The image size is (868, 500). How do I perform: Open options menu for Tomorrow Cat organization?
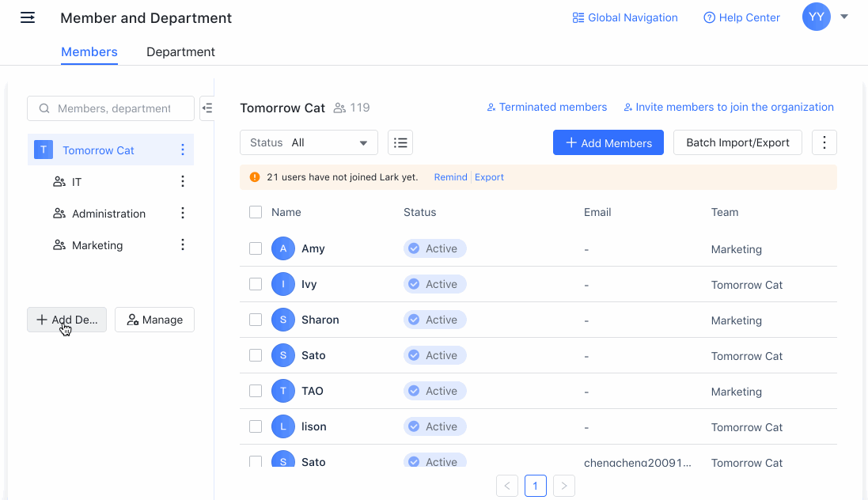pyautogui.click(x=183, y=150)
